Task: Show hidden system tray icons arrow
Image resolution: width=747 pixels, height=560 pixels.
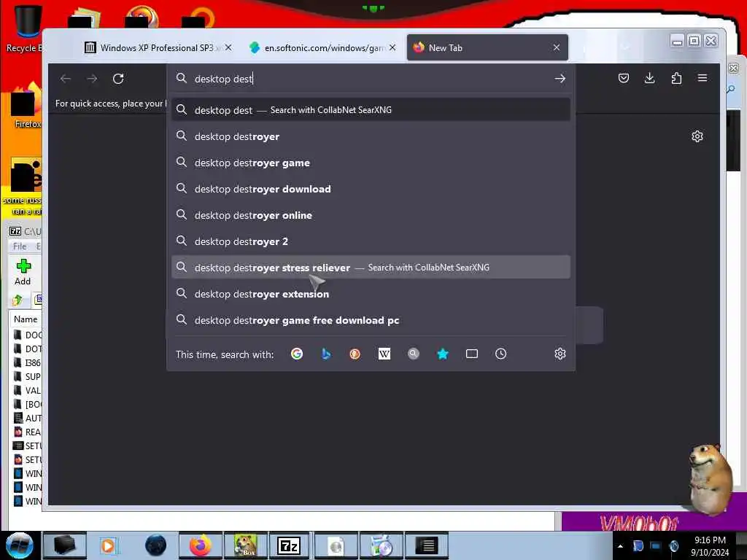Action: pos(620,546)
